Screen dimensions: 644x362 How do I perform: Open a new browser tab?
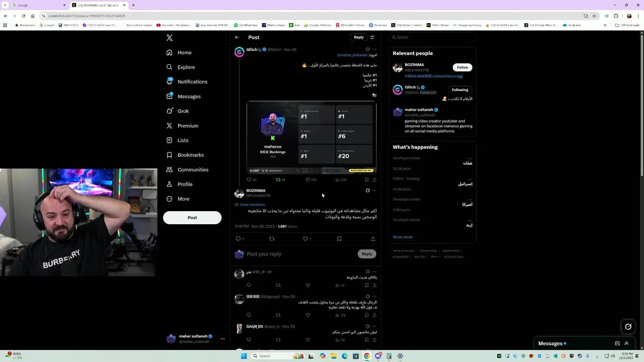(133, 5)
